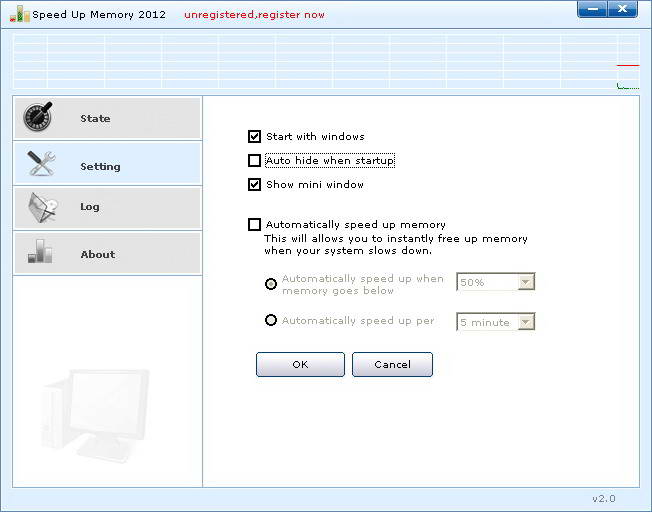This screenshot has width=652, height=512.
Task: Click the About bar-chart icon
Action: tap(40, 251)
